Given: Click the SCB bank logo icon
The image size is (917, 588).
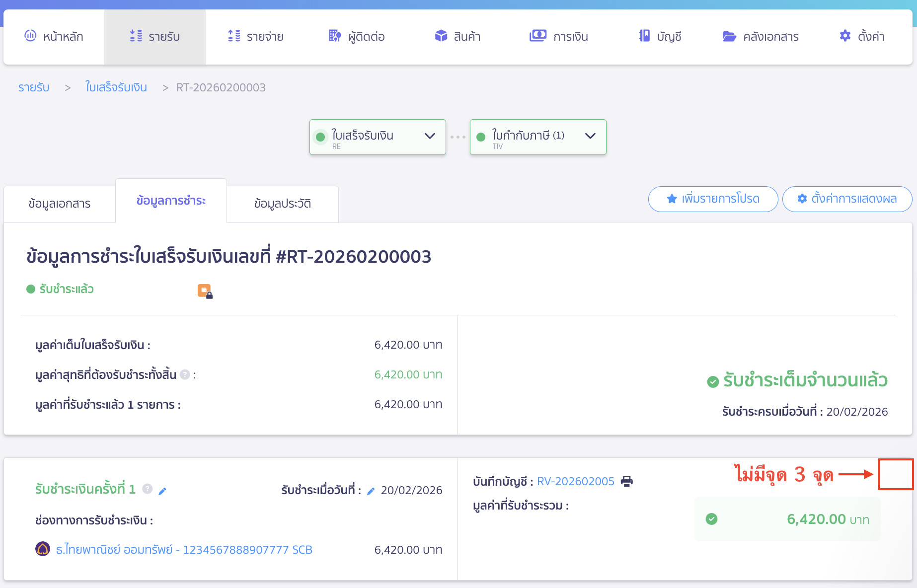Looking at the screenshot, I should pos(43,549).
